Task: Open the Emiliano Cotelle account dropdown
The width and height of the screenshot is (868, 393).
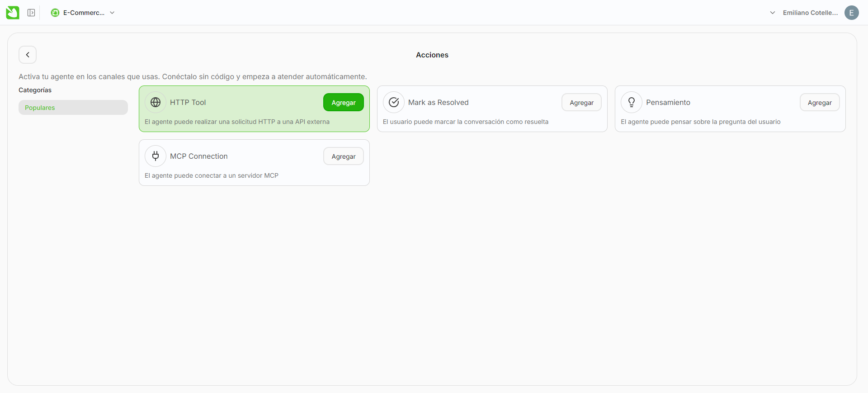Action: (810, 13)
